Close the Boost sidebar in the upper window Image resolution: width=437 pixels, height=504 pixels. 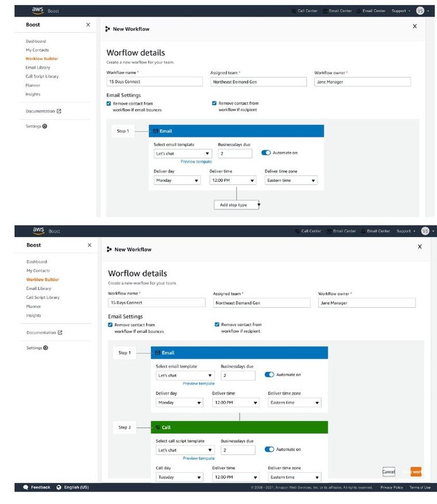(x=88, y=25)
